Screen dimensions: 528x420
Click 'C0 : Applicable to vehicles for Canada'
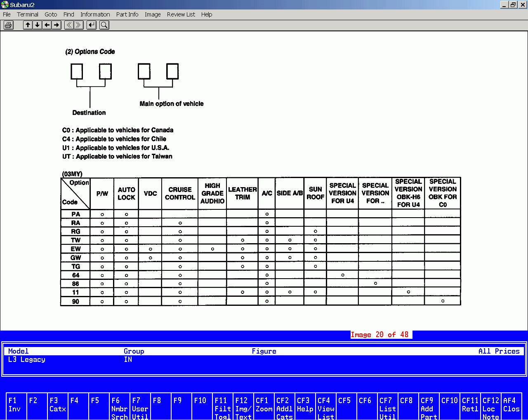(x=118, y=130)
